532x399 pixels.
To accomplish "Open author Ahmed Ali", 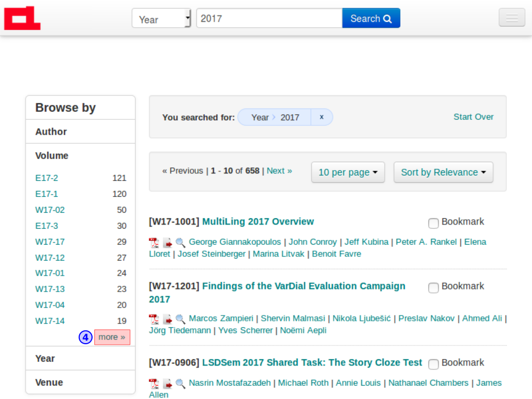I will click(482, 318).
